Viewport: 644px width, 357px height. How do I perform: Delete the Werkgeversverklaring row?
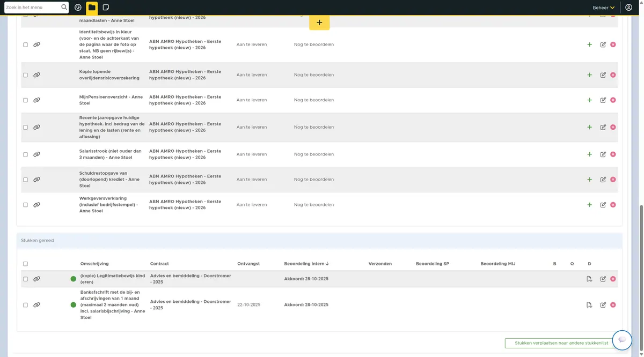(x=613, y=205)
